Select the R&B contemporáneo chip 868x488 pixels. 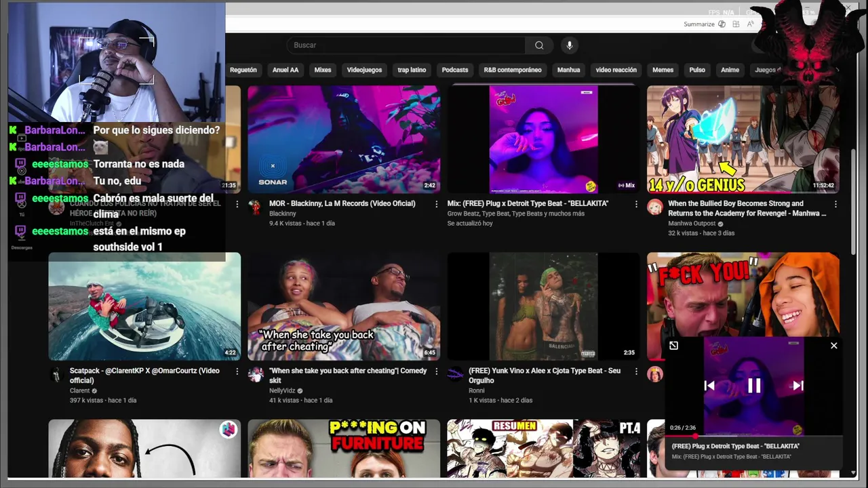tap(513, 70)
